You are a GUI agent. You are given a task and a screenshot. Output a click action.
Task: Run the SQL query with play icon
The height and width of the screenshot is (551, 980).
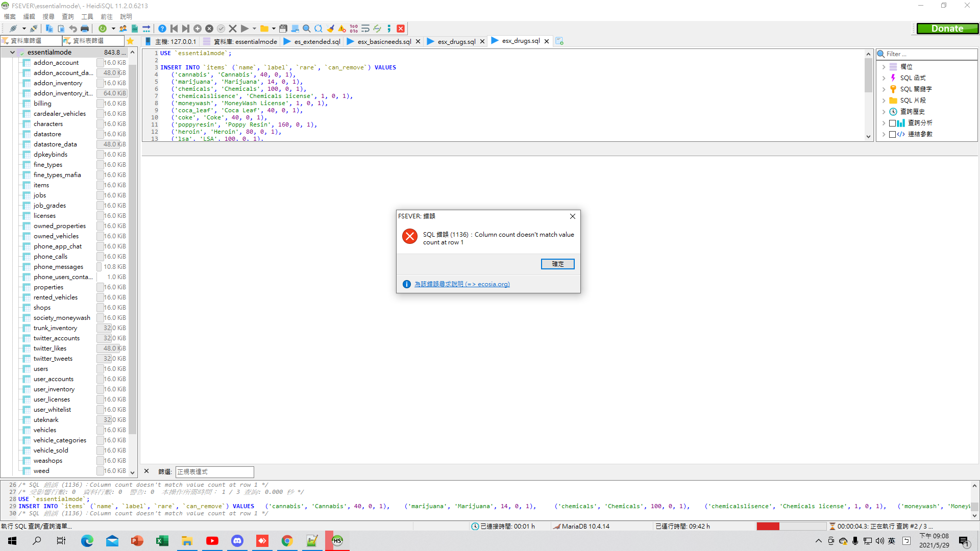coord(244,29)
